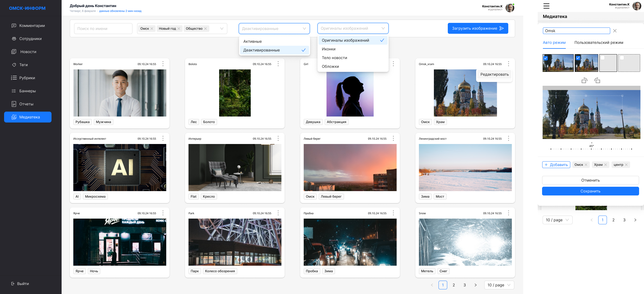Click the Загрузить изображение button
644x294 pixels.
[478, 28]
